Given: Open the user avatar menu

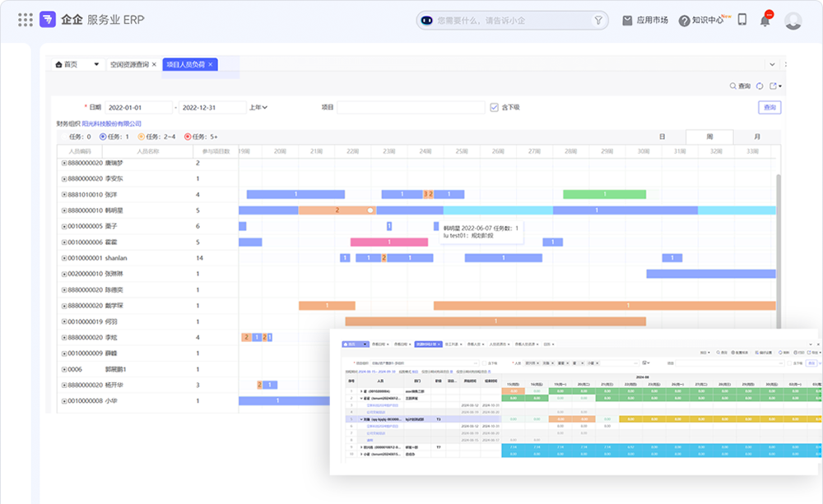Looking at the screenshot, I should (x=793, y=21).
